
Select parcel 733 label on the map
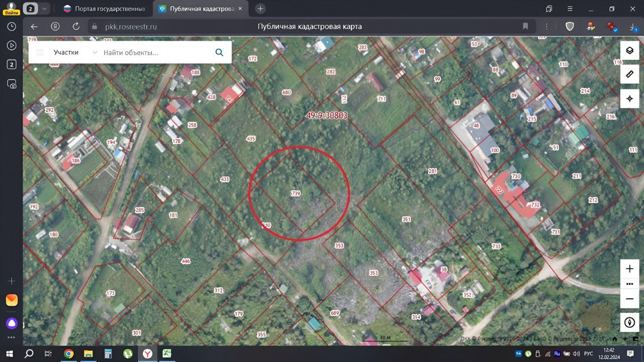pos(496,246)
